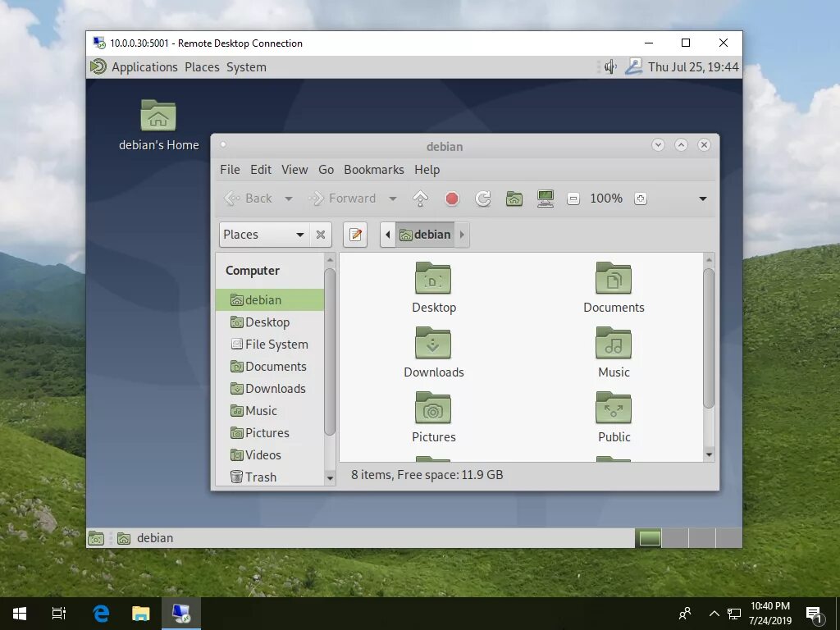The height and width of the screenshot is (630, 840).
Task: Select Music in the Places sidebar
Action: pos(270,411)
